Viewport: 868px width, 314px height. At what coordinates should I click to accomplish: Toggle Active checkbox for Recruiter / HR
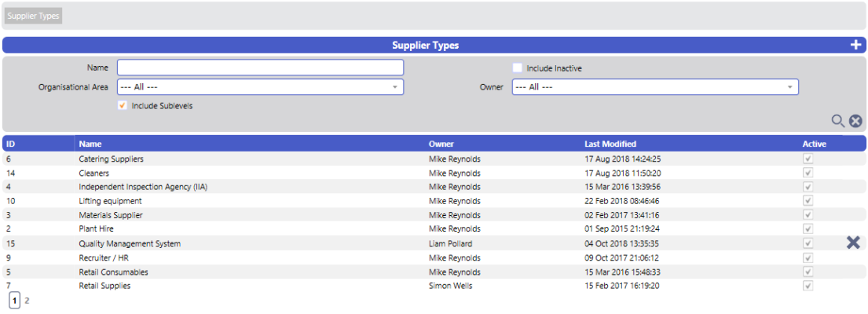[x=808, y=257]
